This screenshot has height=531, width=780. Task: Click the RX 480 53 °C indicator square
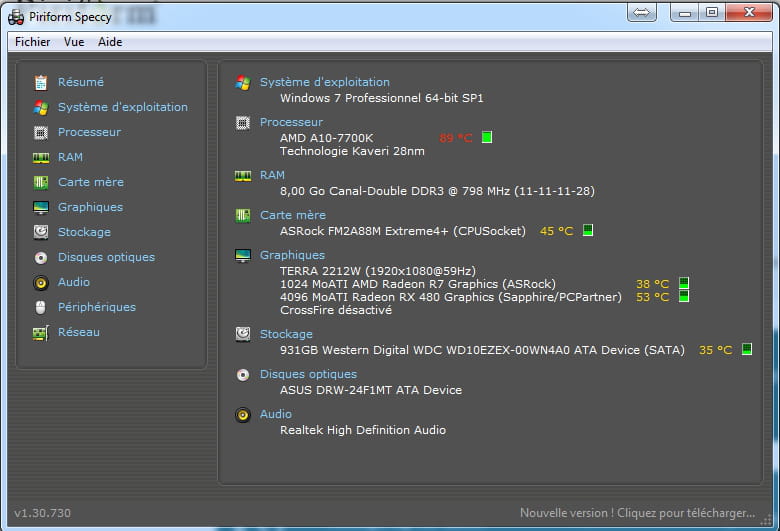tap(684, 297)
